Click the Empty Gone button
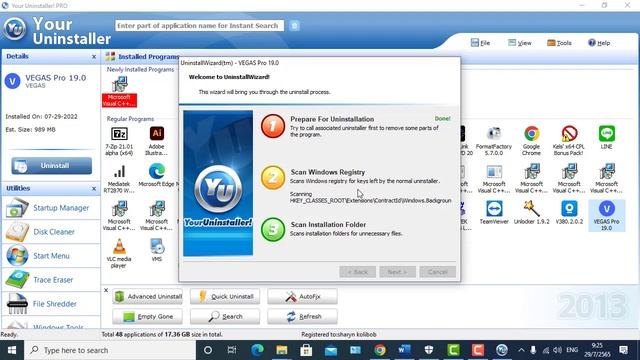640x360 pixels. [147, 316]
